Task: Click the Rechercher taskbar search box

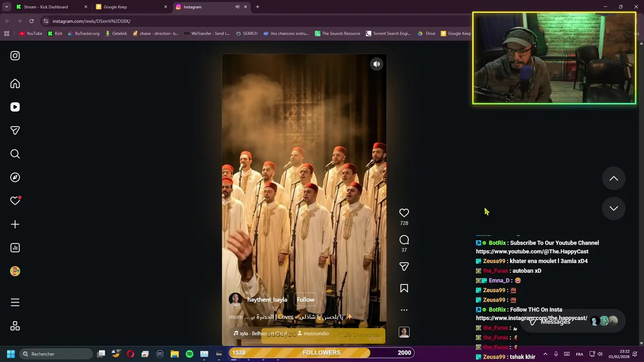Action: (56, 354)
